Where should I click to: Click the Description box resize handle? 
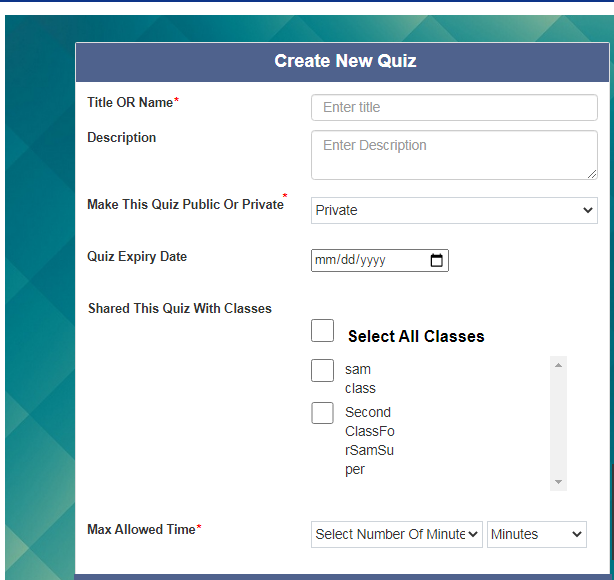coord(592,174)
